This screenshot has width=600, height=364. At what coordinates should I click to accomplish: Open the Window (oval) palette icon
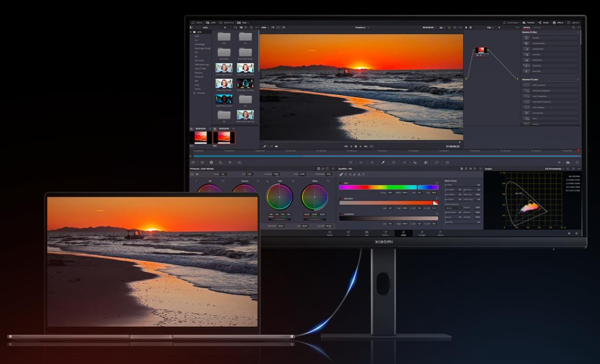tap(393, 162)
